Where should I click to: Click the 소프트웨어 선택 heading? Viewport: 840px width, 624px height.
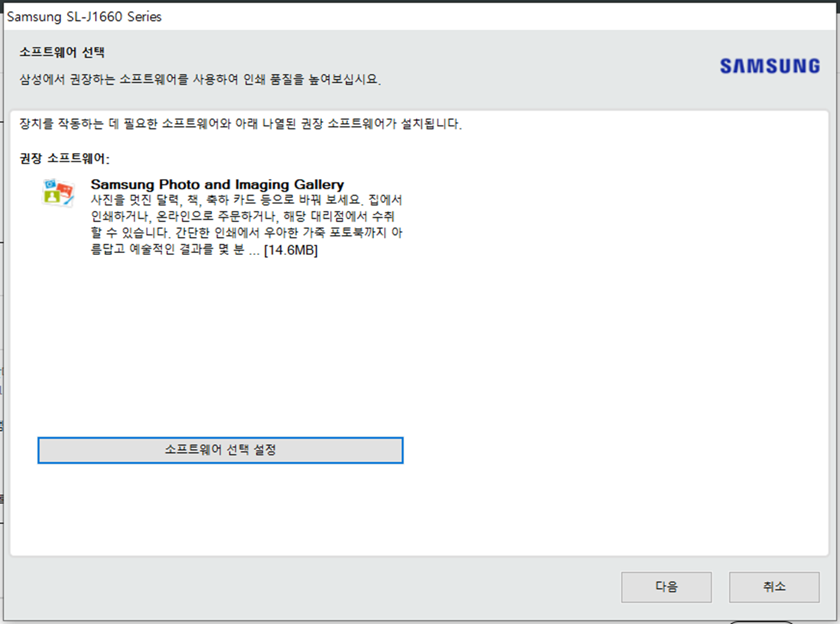click(x=60, y=52)
